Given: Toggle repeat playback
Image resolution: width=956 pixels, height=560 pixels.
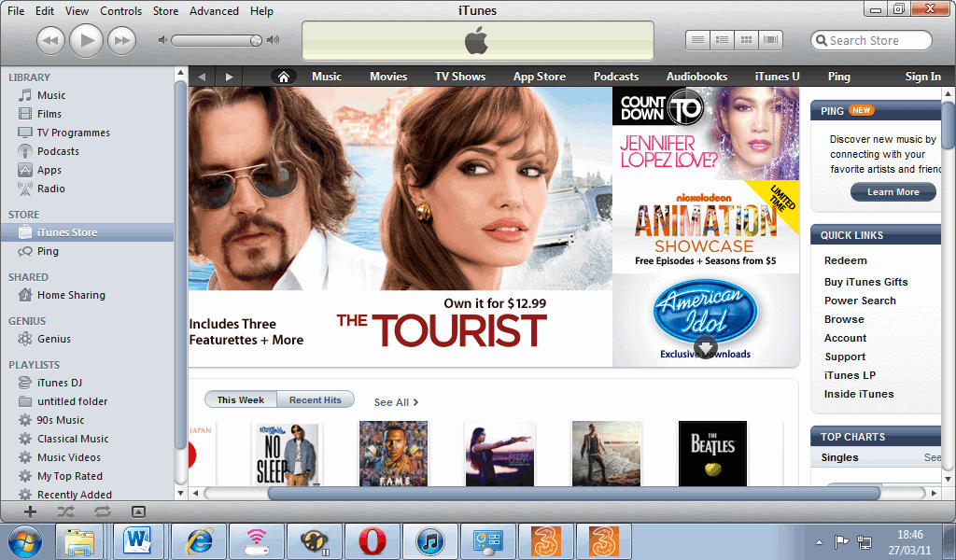Looking at the screenshot, I should pyautogui.click(x=103, y=512).
